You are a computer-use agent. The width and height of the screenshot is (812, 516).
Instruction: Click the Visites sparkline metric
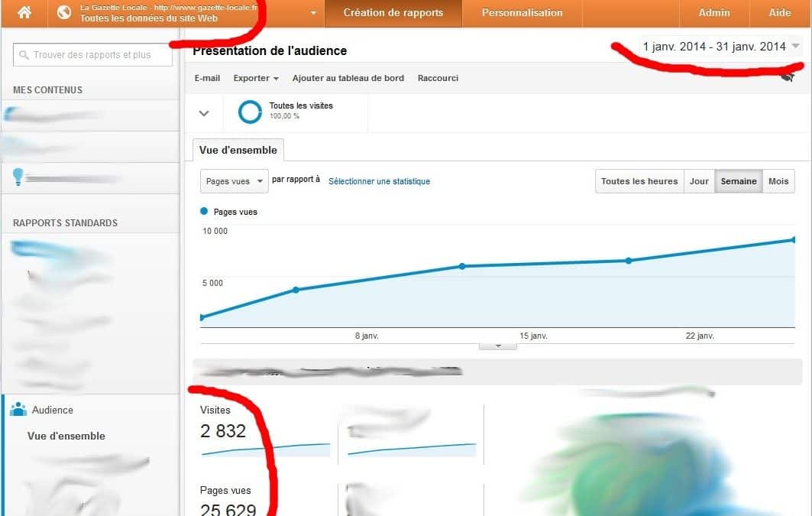(265, 449)
